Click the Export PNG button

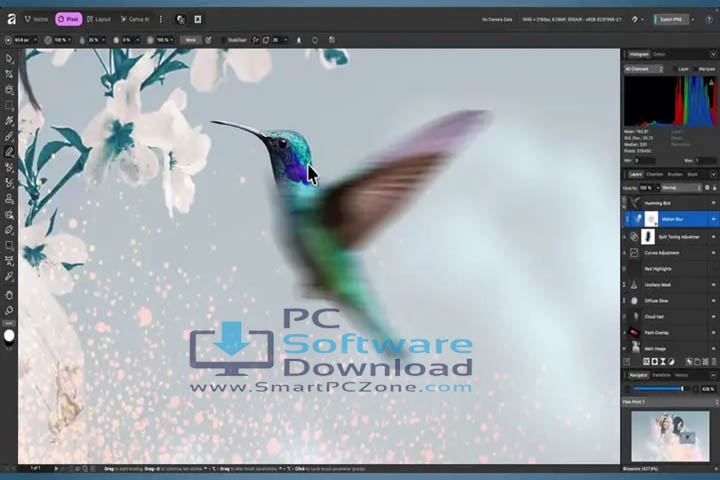671,19
